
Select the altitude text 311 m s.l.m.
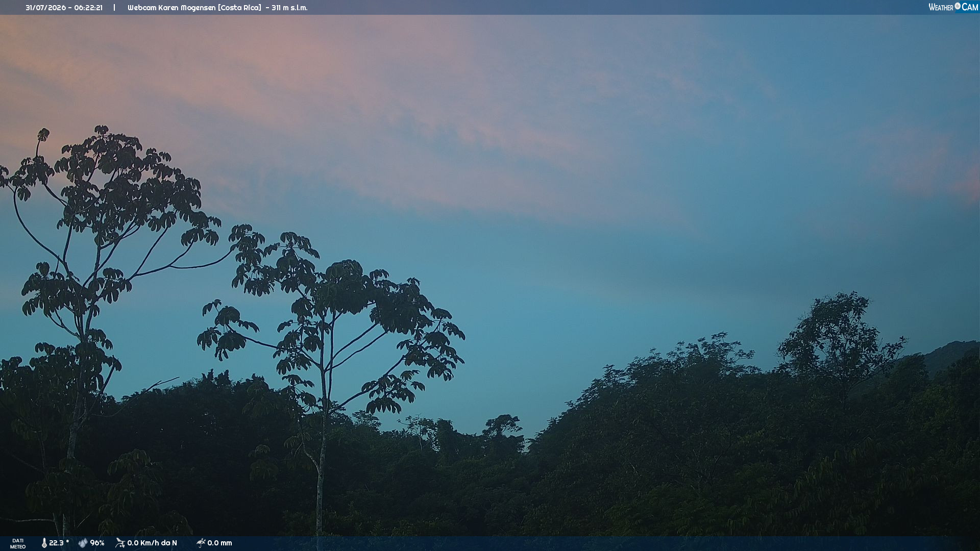[289, 8]
